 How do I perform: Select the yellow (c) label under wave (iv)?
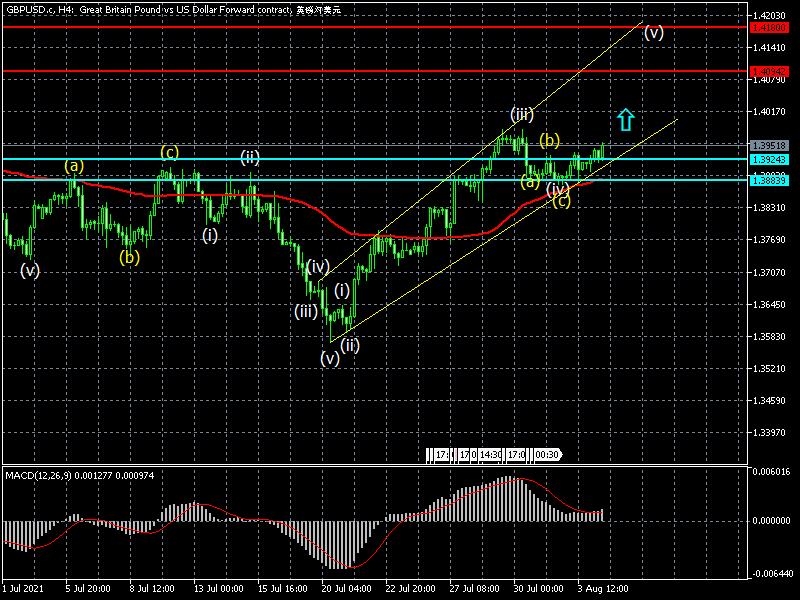point(562,202)
